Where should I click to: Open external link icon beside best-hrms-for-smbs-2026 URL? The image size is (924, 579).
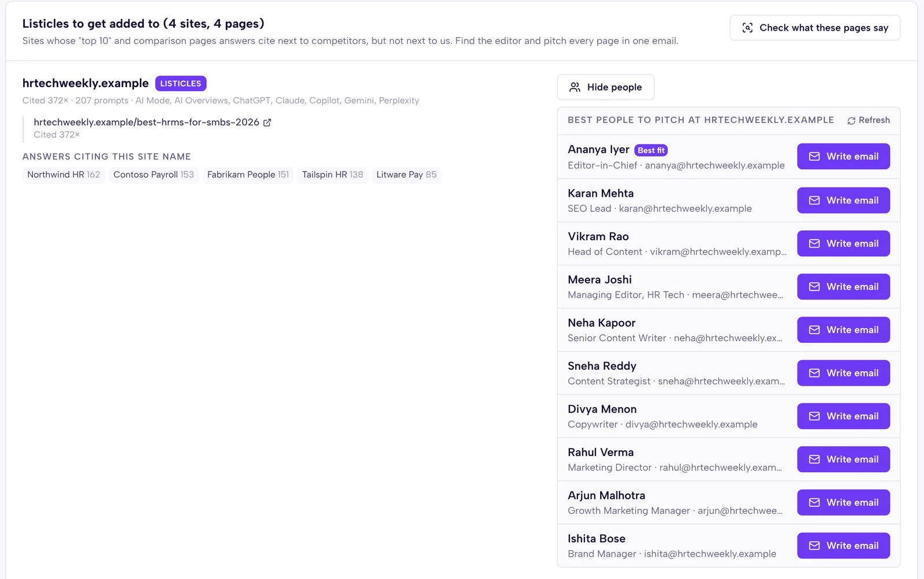(x=267, y=122)
